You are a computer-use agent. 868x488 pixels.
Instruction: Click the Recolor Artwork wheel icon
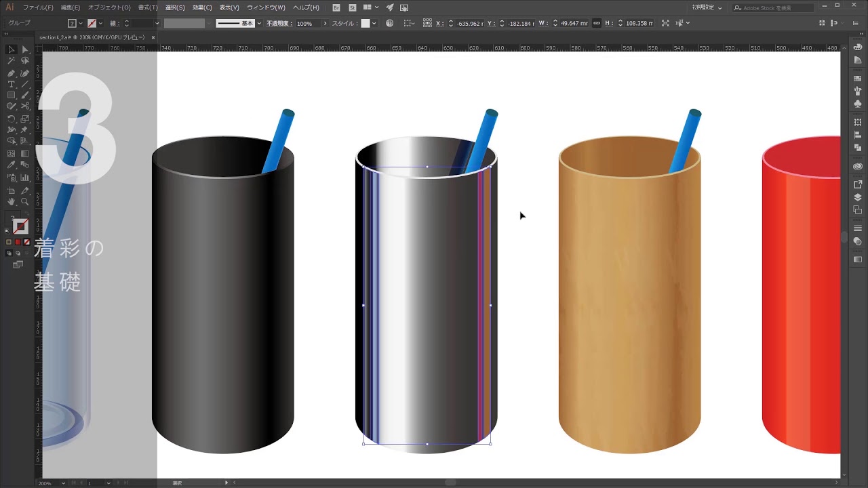(390, 23)
